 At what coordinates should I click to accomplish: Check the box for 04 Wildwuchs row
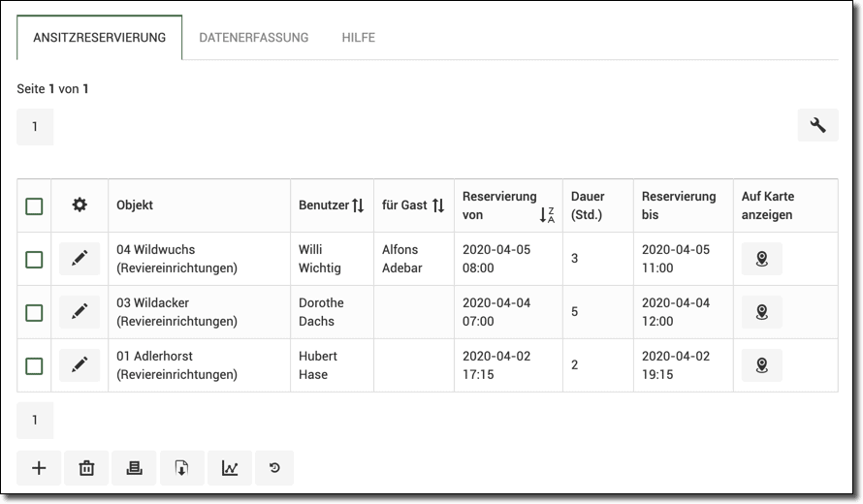(x=34, y=260)
